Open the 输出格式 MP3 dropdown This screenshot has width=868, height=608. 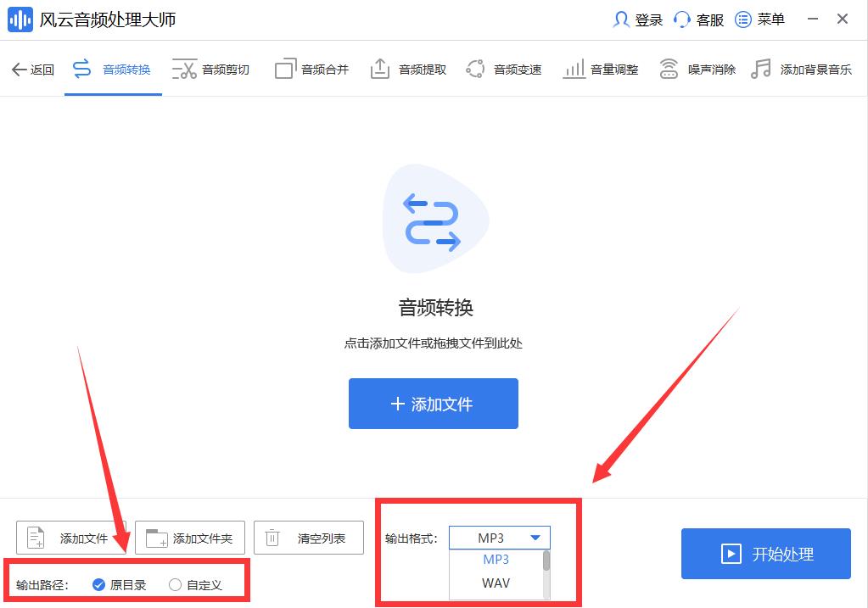tap(500, 538)
